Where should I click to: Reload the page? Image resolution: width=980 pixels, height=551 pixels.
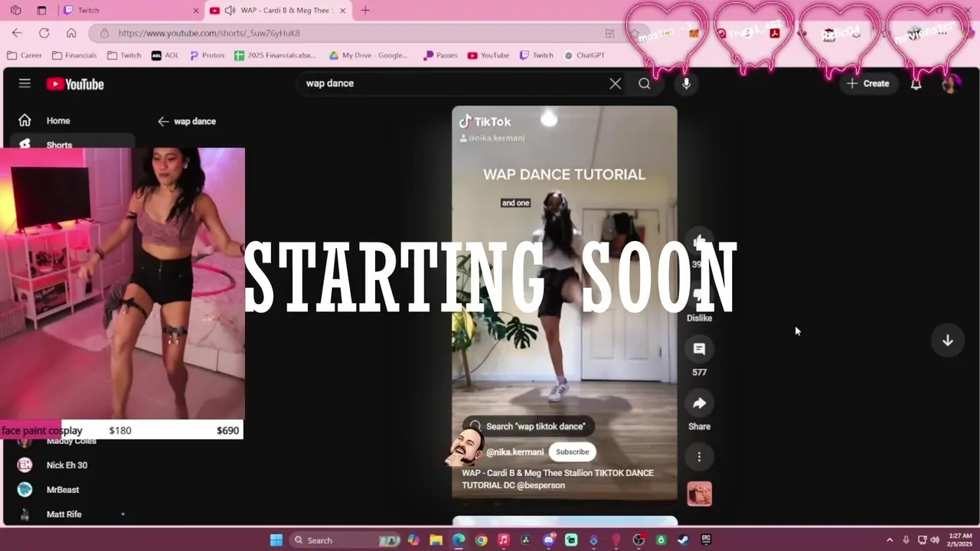(44, 33)
